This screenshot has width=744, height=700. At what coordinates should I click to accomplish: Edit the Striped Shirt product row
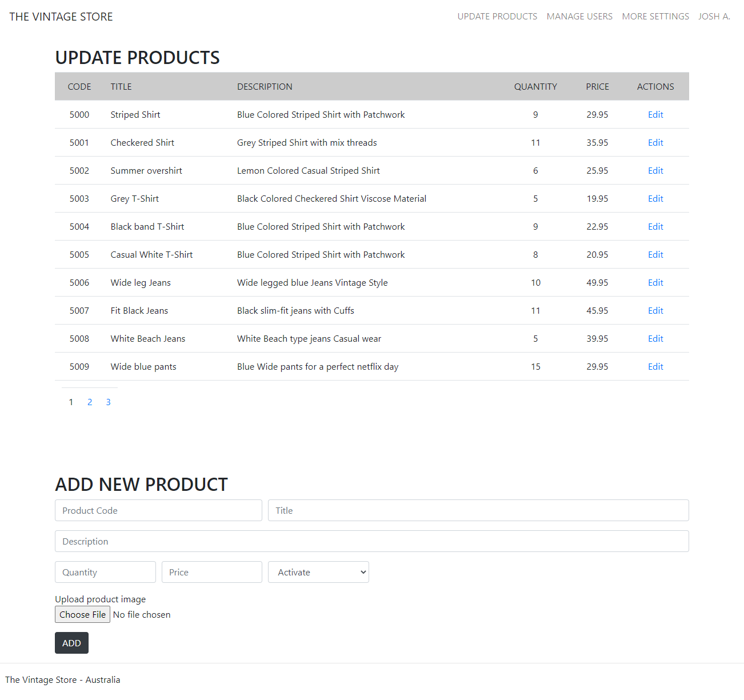655,115
